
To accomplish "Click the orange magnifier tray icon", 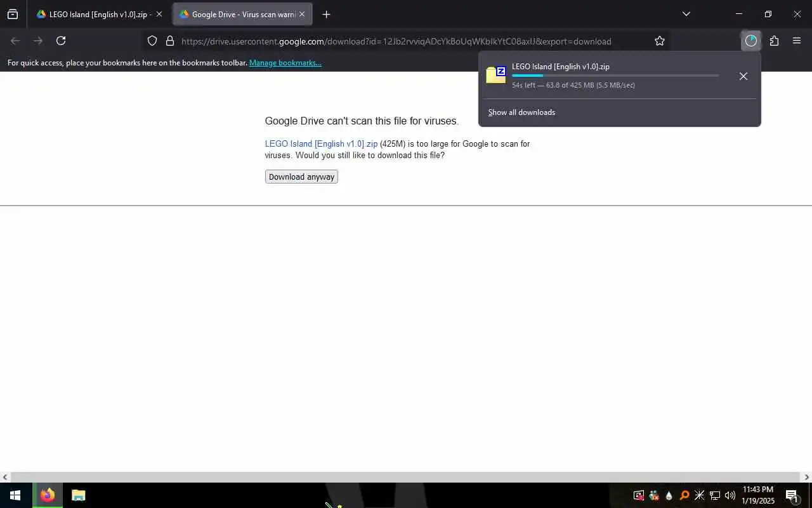I will click(684, 495).
